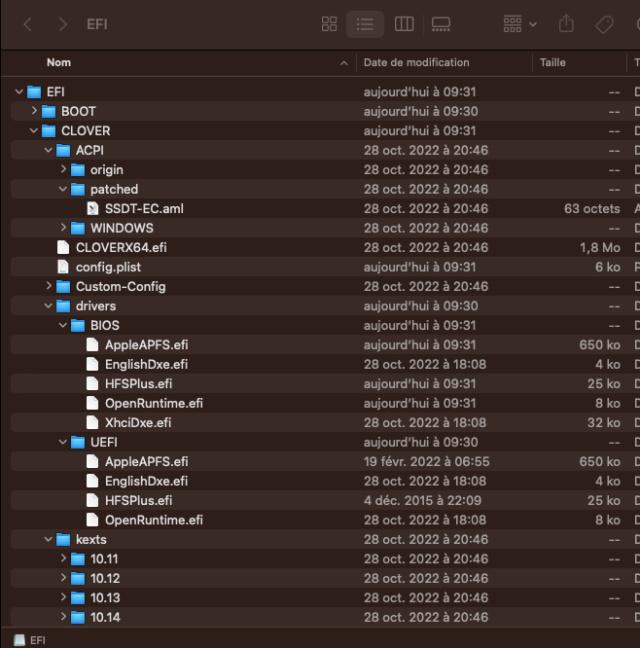The image size is (640, 648).
Task: Collapse the kexts folder
Action: 48,539
